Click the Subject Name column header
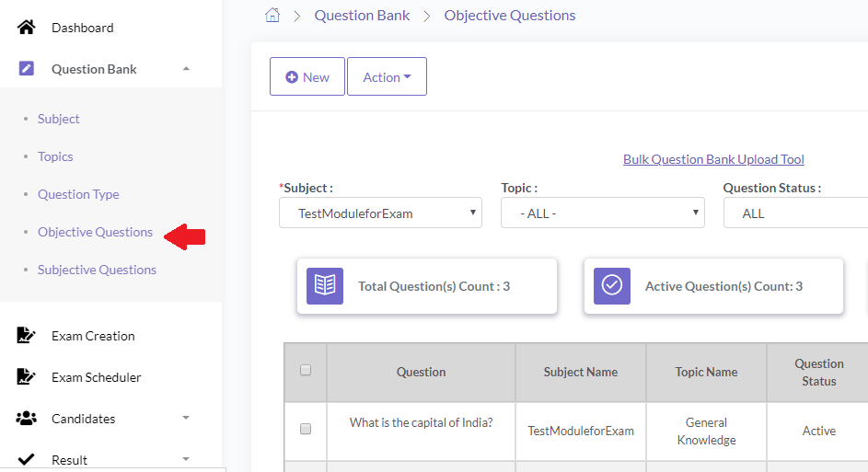Viewport: 868px width, 472px height. (581, 373)
